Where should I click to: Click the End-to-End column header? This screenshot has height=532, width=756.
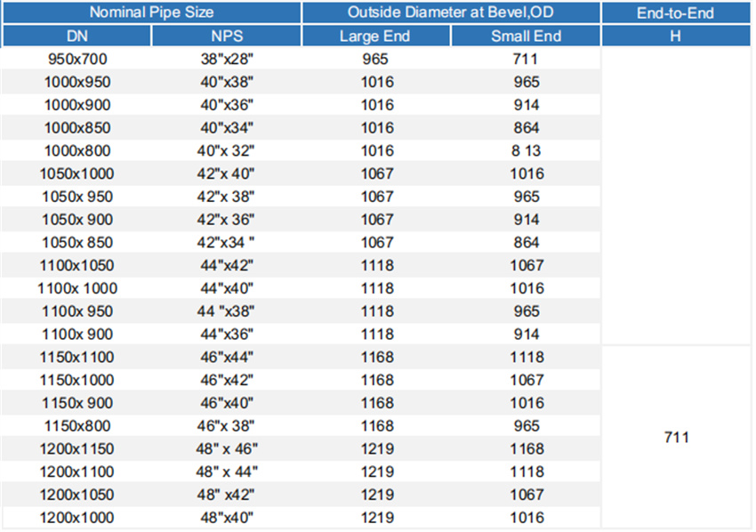click(x=676, y=13)
